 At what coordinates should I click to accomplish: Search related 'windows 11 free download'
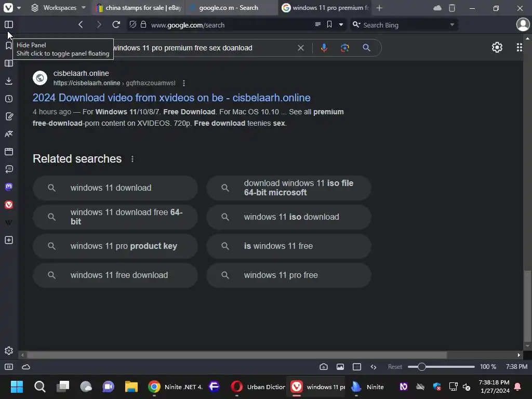click(x=115, y=275)
